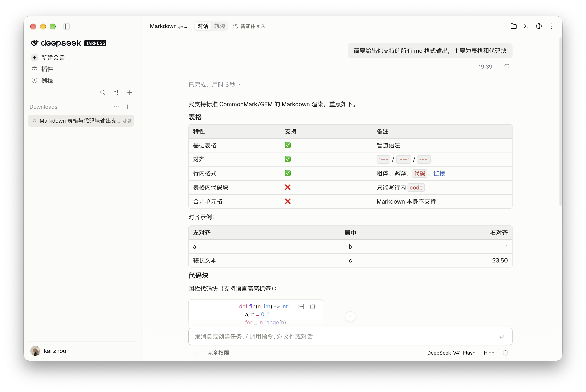Click 较长文本 table cell

205,260
